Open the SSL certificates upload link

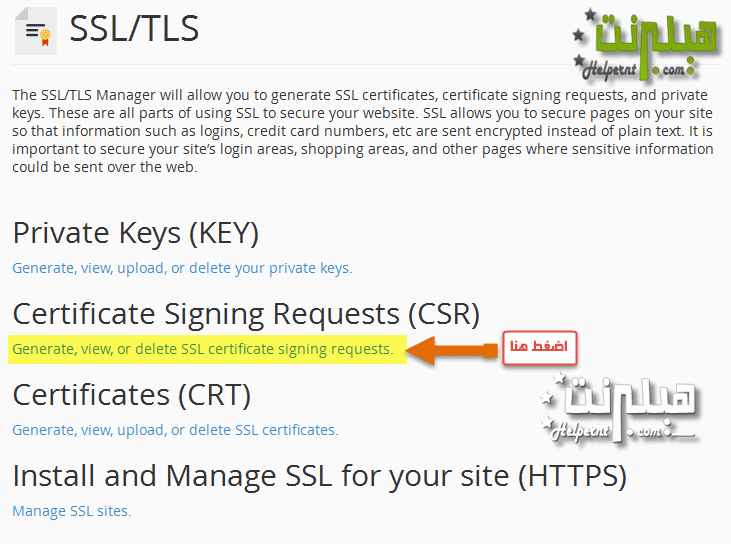[x=175, y=430]
